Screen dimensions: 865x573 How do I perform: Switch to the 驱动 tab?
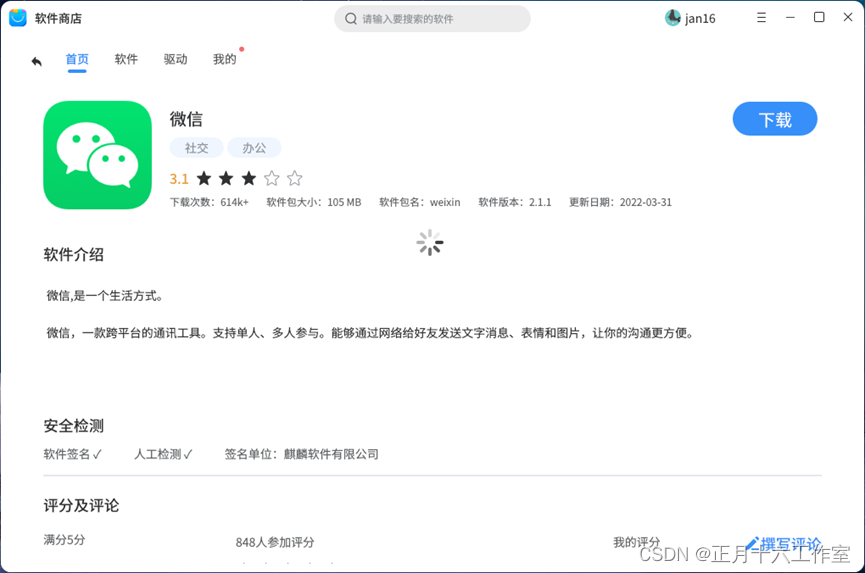pyautogui.click(x=175, y=59)
